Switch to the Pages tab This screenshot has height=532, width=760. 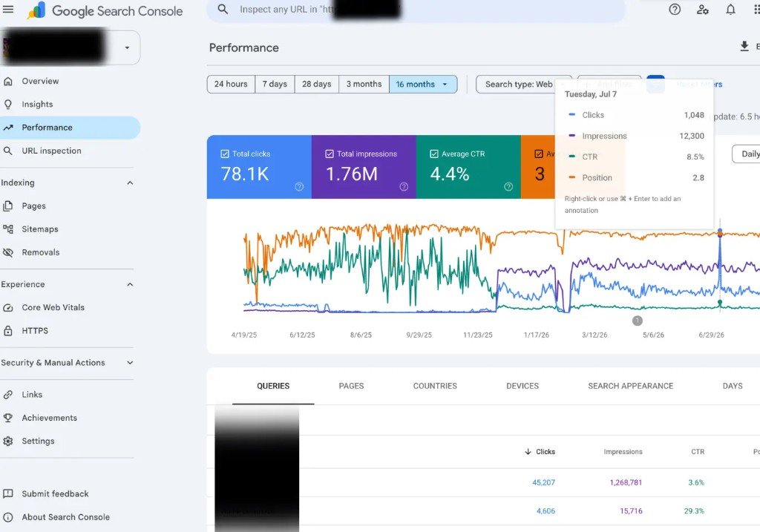[x=351, y=386]
